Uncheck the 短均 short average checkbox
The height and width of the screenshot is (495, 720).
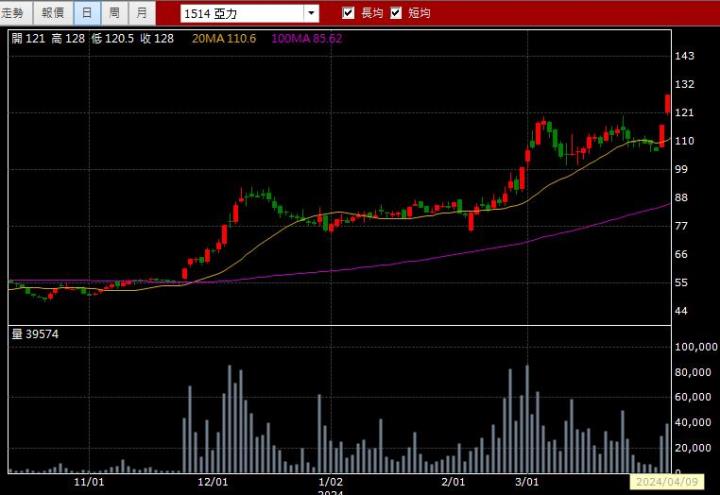[x=396, y=13]
